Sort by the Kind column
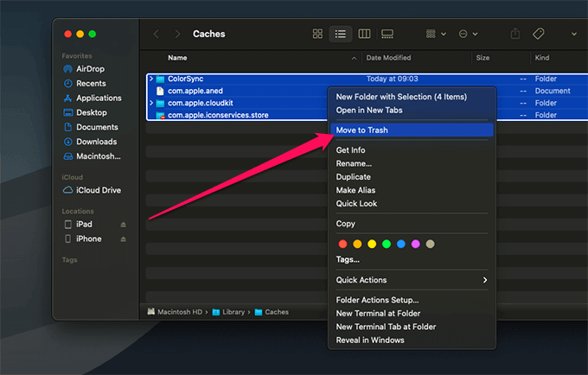 [x=542, y=58]
